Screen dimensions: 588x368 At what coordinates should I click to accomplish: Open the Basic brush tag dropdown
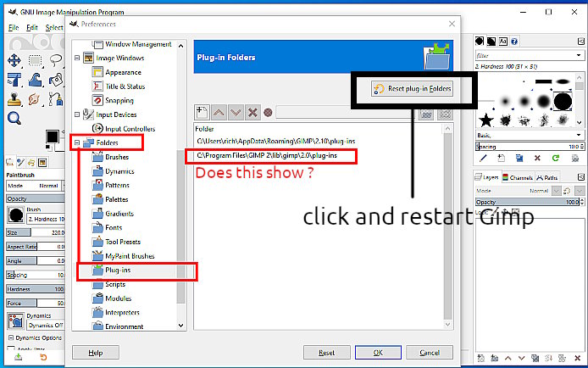[579, 135]
